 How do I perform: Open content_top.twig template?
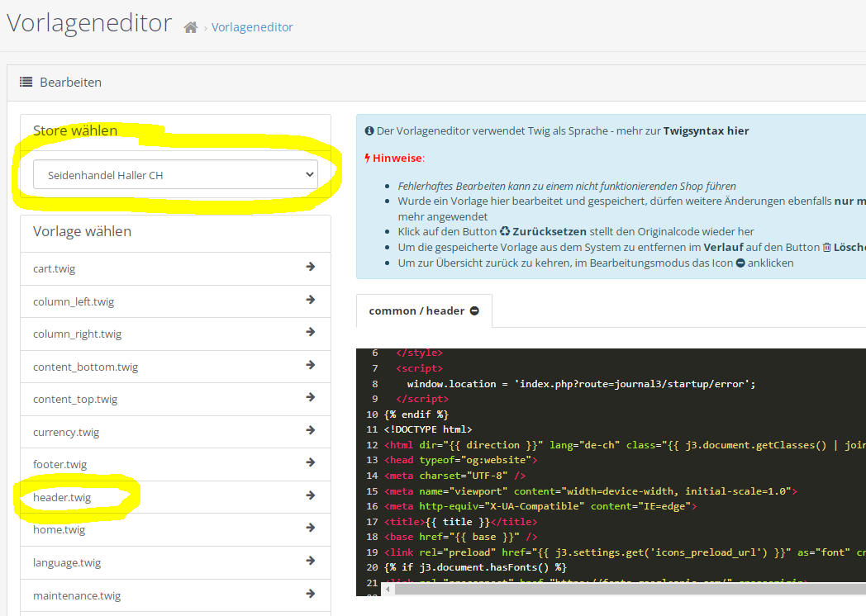click(75, 400)
